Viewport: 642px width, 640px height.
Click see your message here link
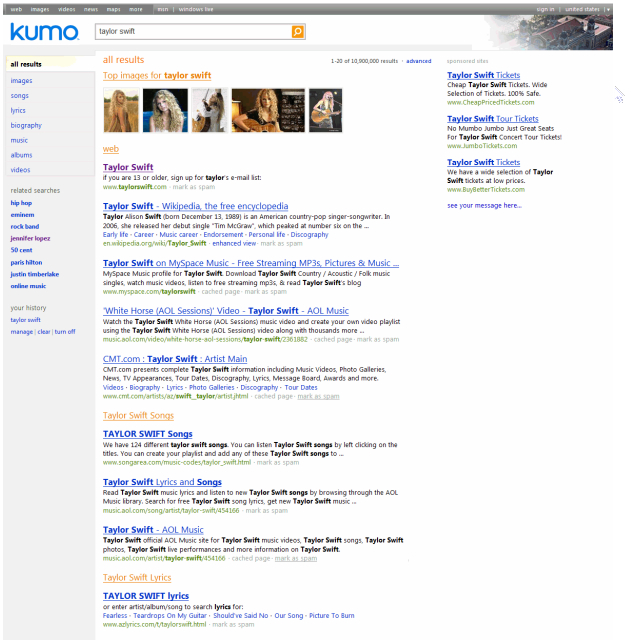484,206
